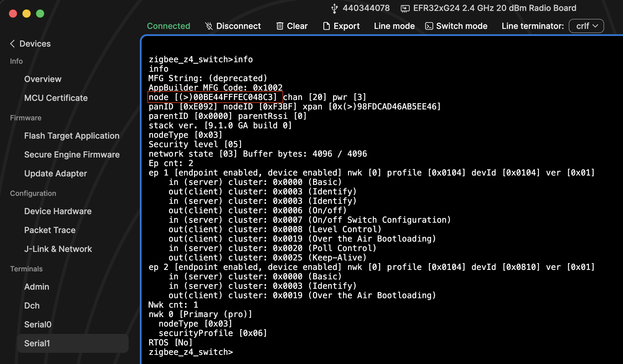Open Secure Engine Firmware page
This screenshot has width=623, height=364.
(x=72, y=155)
